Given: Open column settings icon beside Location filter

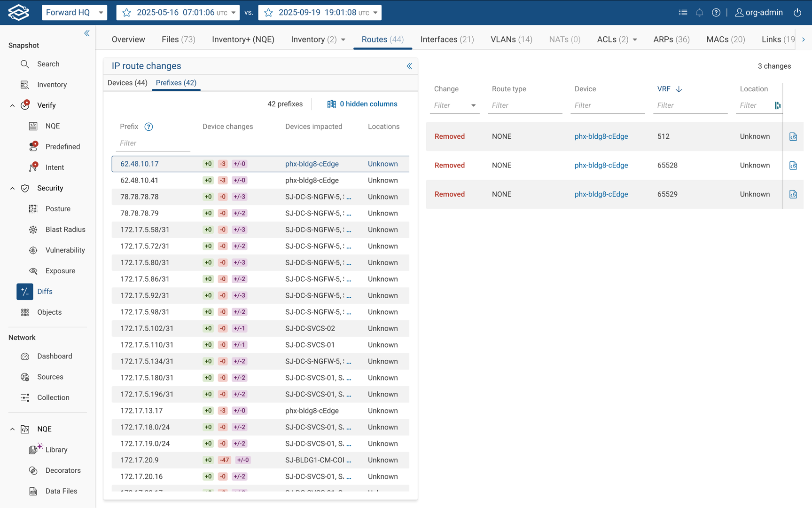Looking at the screenshot, I should 778,105.
